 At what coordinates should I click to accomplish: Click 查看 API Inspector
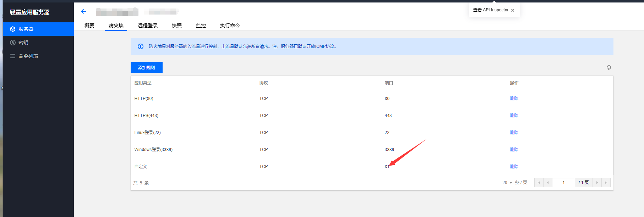point(491,10)
